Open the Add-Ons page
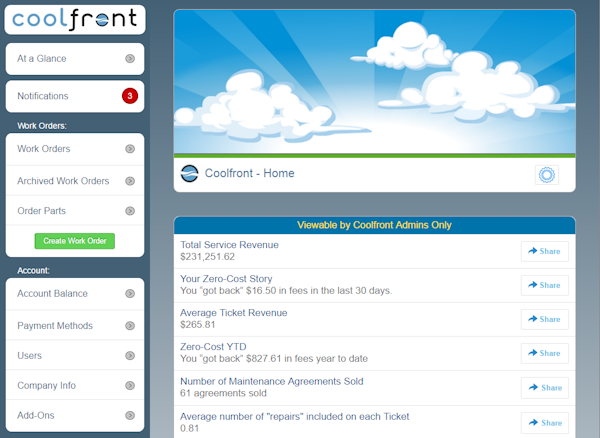Viewport: 600px width, 438px height. 75,415
